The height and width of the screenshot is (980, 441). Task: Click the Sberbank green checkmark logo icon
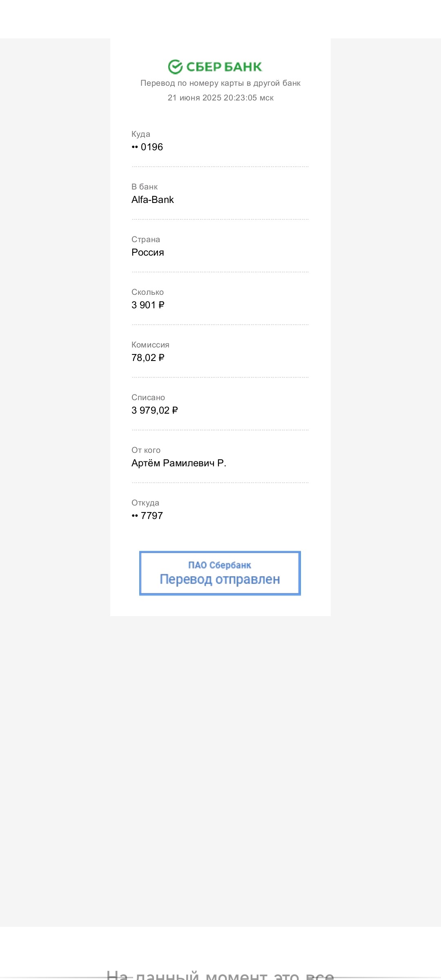[x=175, y=67]
